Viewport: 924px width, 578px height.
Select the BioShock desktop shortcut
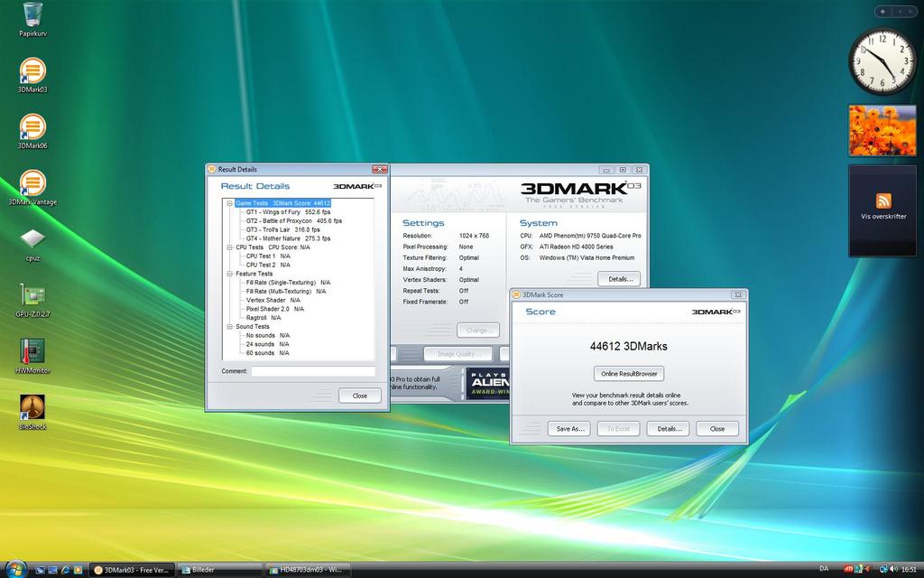point(32,412)
